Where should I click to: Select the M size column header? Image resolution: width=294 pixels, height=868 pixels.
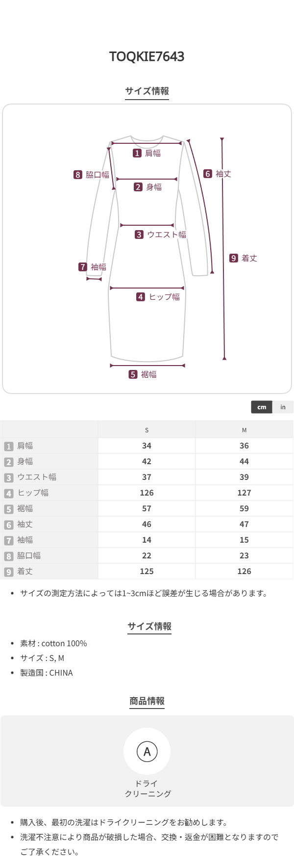[244, 430]
